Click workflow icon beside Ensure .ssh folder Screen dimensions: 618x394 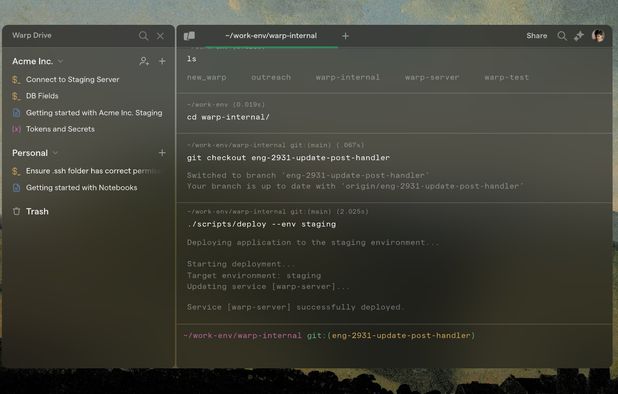point(16,171)
